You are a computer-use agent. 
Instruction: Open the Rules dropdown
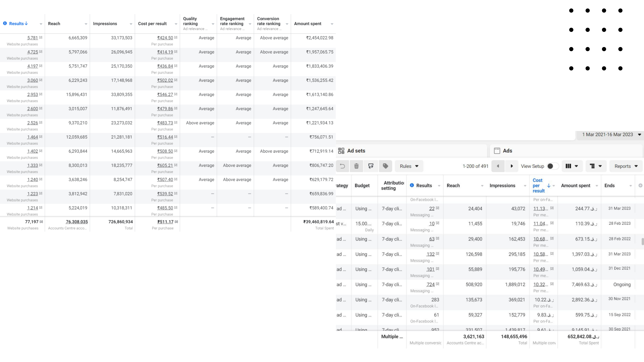tap(409, 166)
